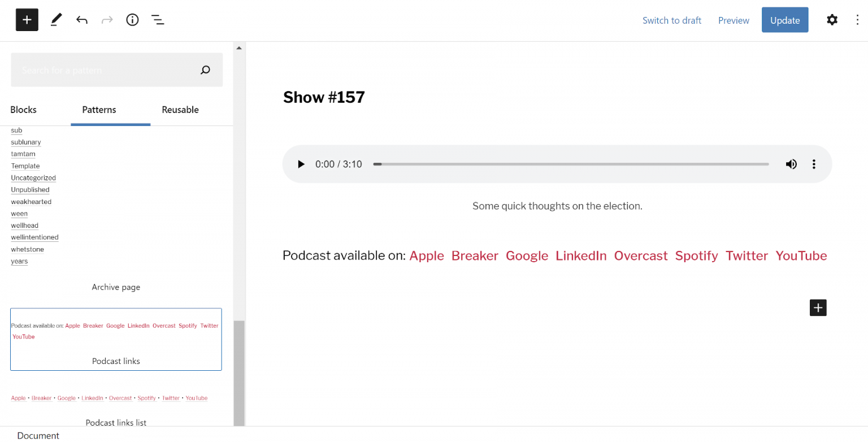Undo the last change
The height and width of the screenshot is (442, 868).
point(81,20)
